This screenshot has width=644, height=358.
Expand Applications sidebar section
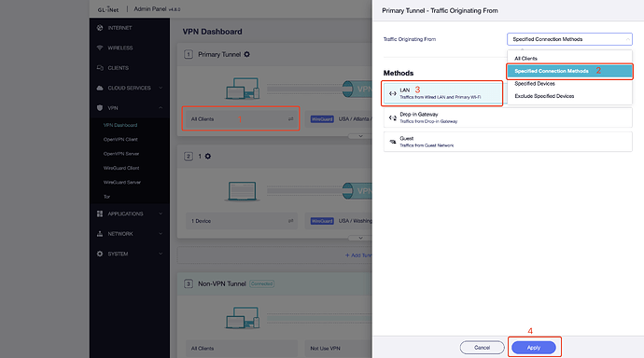pos(161,213)
